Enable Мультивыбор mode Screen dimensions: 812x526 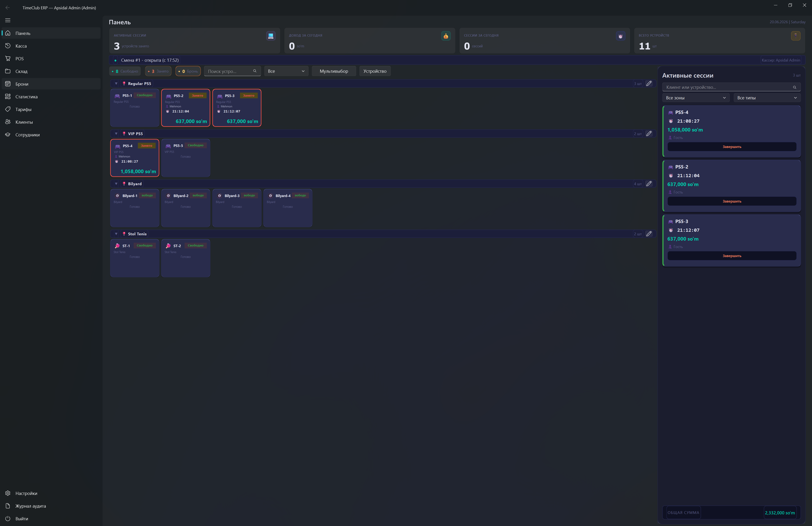coord(334,71)
